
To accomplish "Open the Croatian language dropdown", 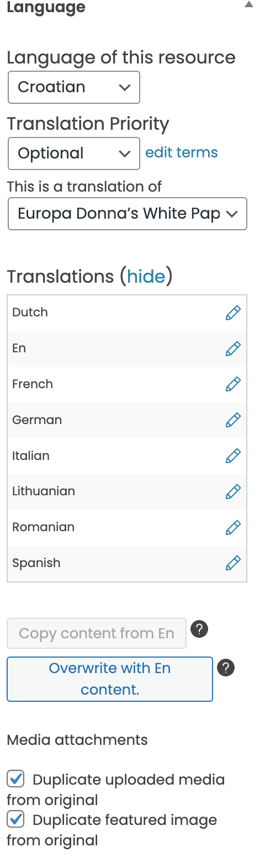I will click(x=74, y=87).
